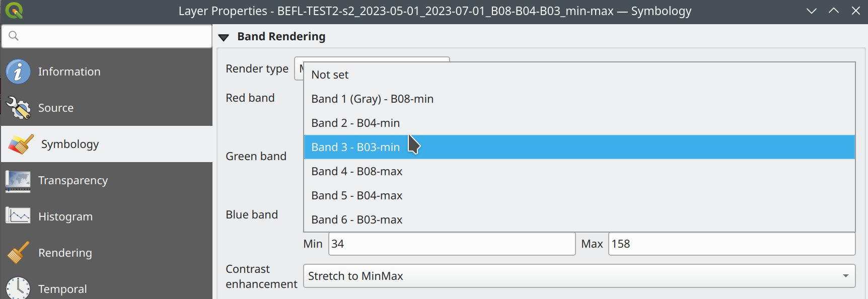Focus the settings search box
This screenshot has height=299, width=868.
pyautogui.click(x=107, y=36)
